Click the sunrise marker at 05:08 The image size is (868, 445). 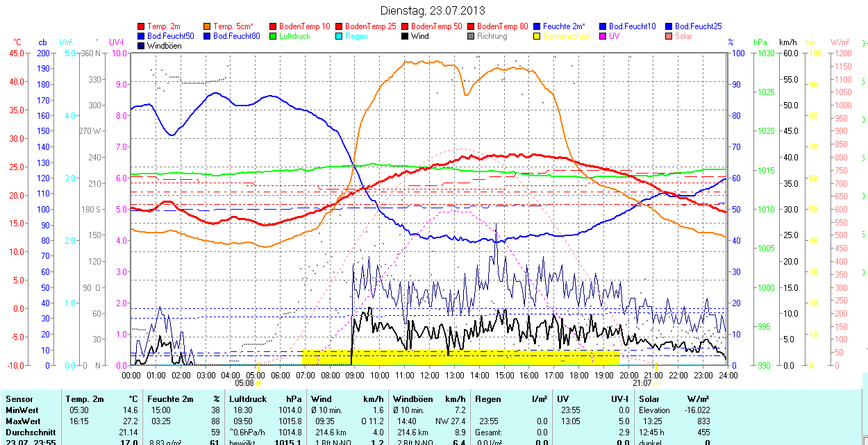[x=258, y=383]
